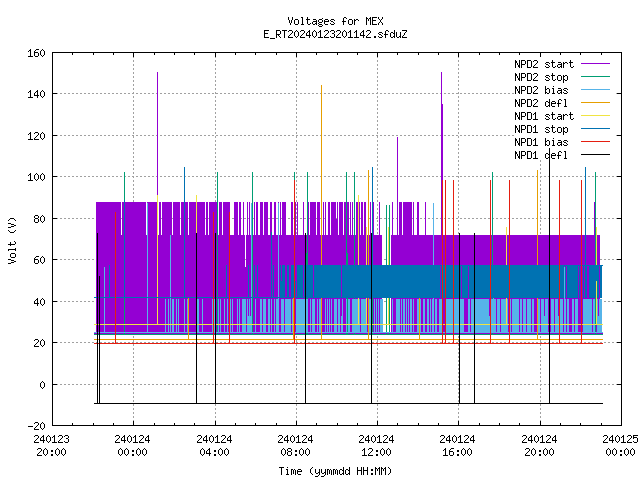Click the NPD2 start legend label
This screenshot has height=480, width=640.
pyautogui.click(x=544, y=64)
